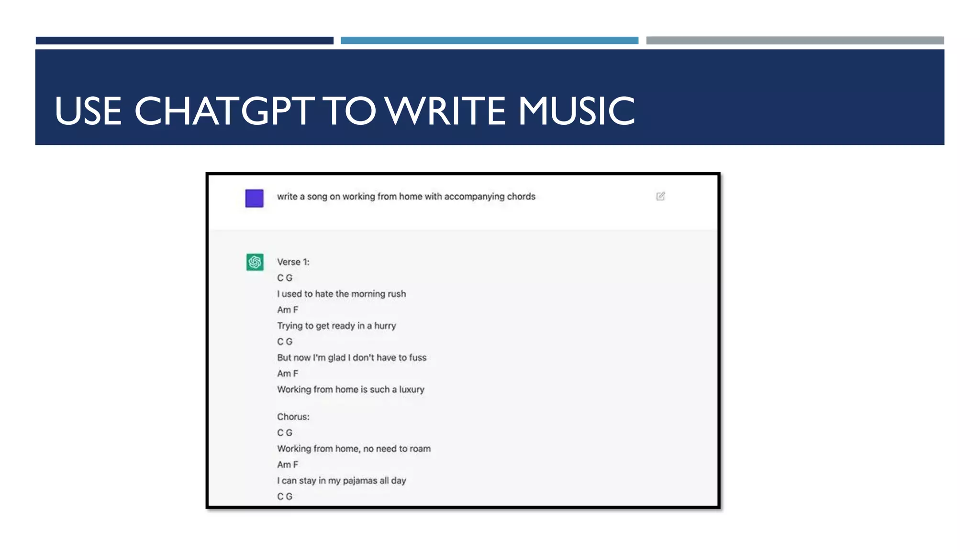The height and width of the screenshot is (551, 980).
Task: Click the user prompt about working from home
Action: (x=406, y=197)
